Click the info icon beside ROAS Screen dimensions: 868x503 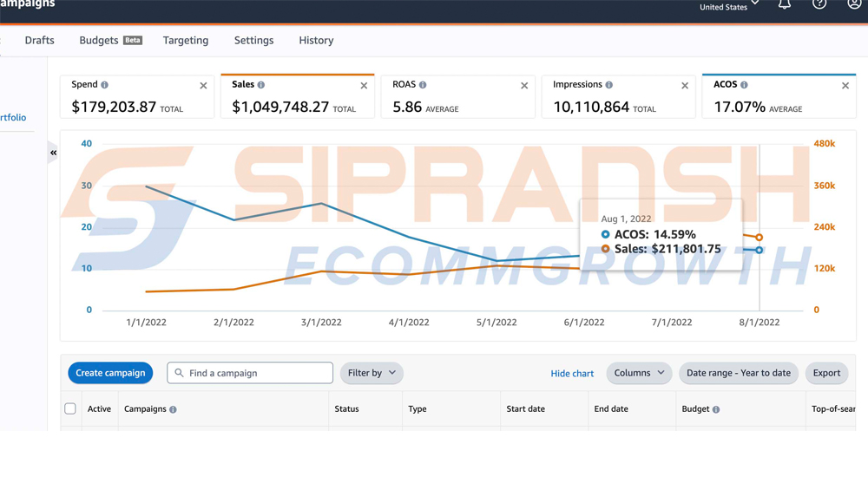pyautogui.click(x=423, y=85)
